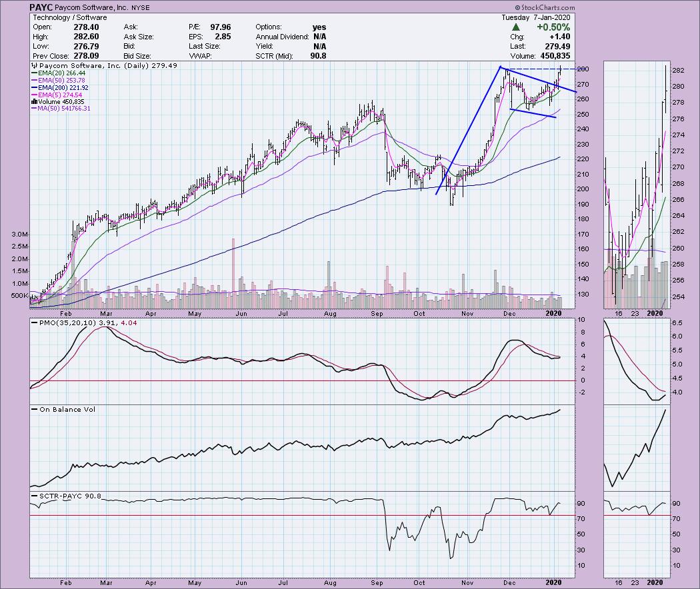This screenshot has width=700, height=589.
Task: Click the 1.5M volume axis label
Action: pyautogui.click(x=20, y=271)
